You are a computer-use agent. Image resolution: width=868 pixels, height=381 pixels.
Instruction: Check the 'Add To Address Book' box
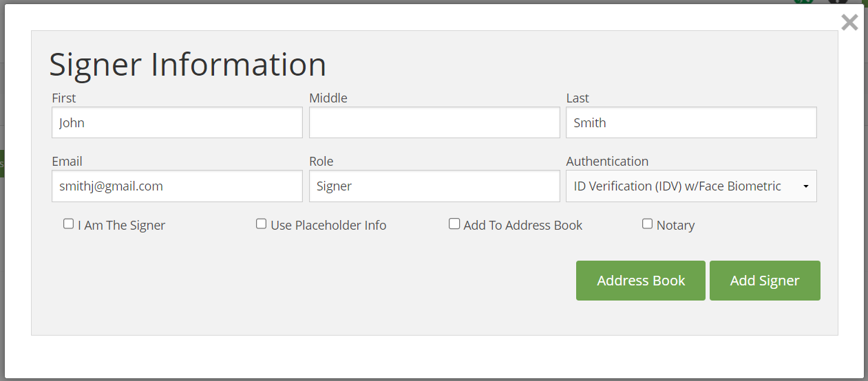coord(454,224)
